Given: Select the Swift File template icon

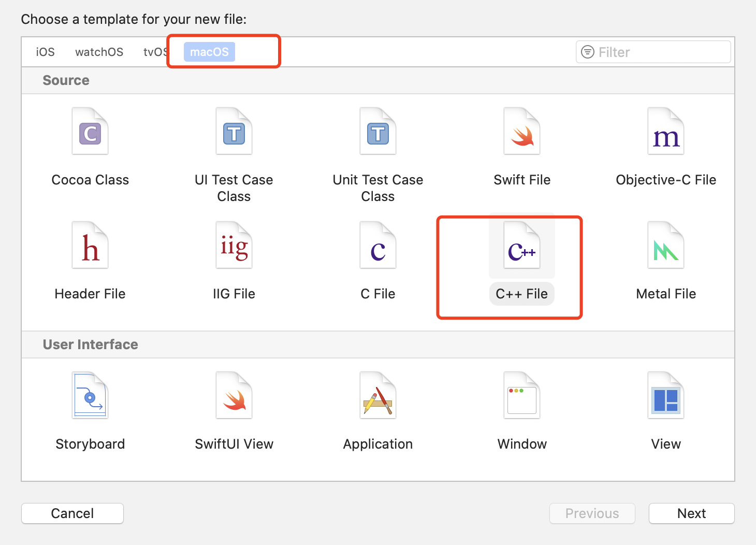Looking at the screenshot, I should (x=522, y=132).
